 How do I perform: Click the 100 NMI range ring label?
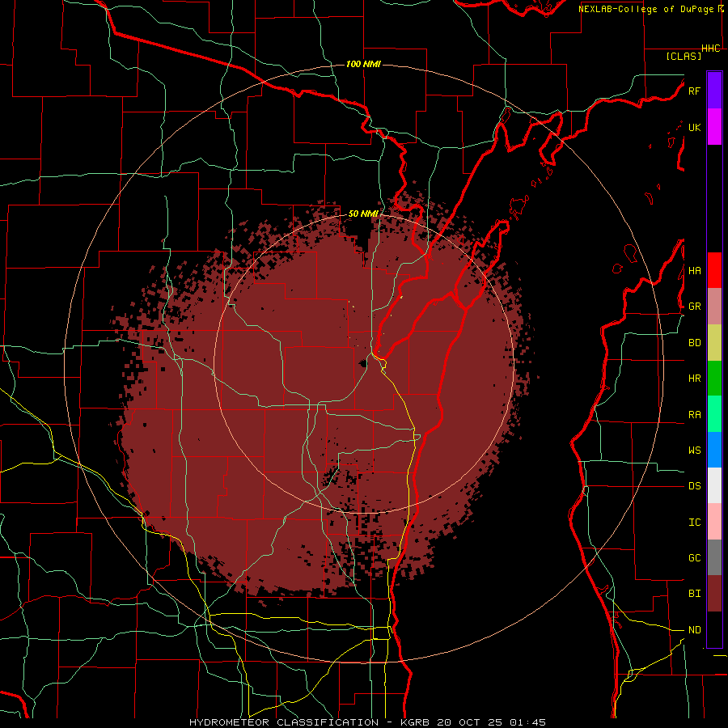tap(363, 64)
